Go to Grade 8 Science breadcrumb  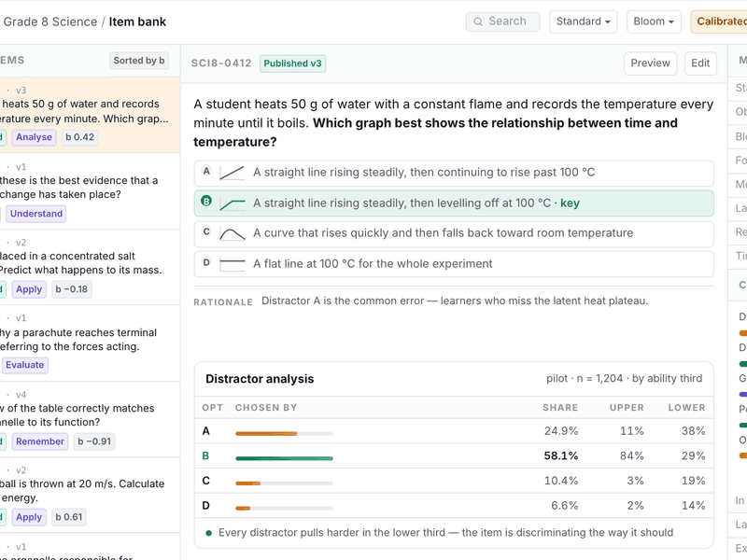click(x=50, y=21)
